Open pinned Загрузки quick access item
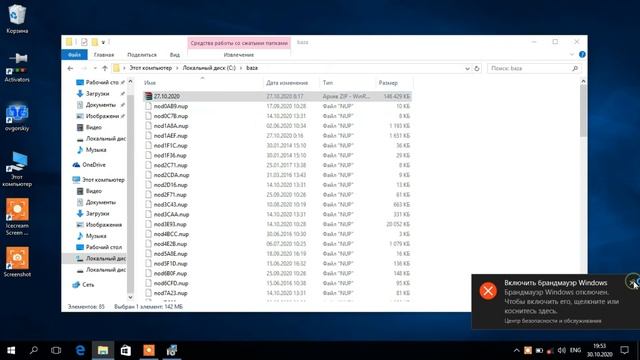Viewport: 640px width, 360px height. point(97,93)
